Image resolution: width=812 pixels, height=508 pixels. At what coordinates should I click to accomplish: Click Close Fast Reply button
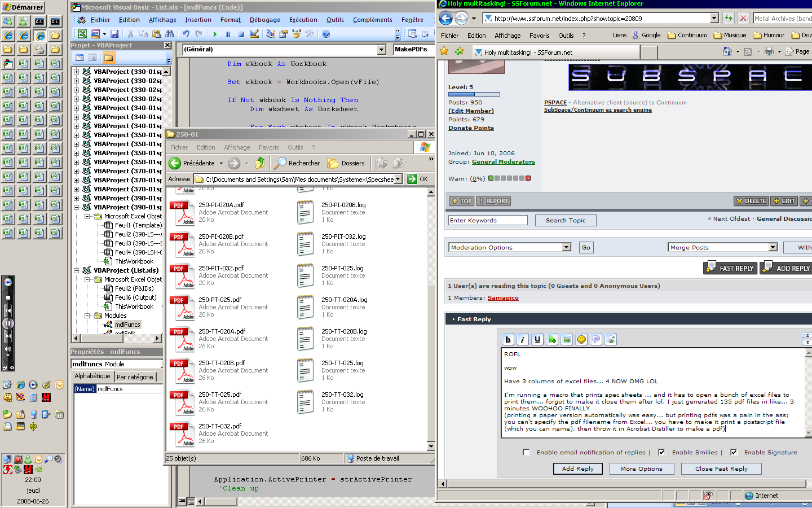[721, 468]
